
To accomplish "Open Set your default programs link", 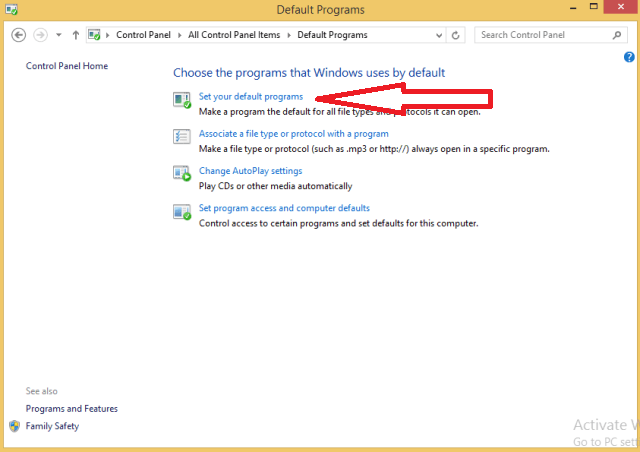I will (x=251, y=96).
